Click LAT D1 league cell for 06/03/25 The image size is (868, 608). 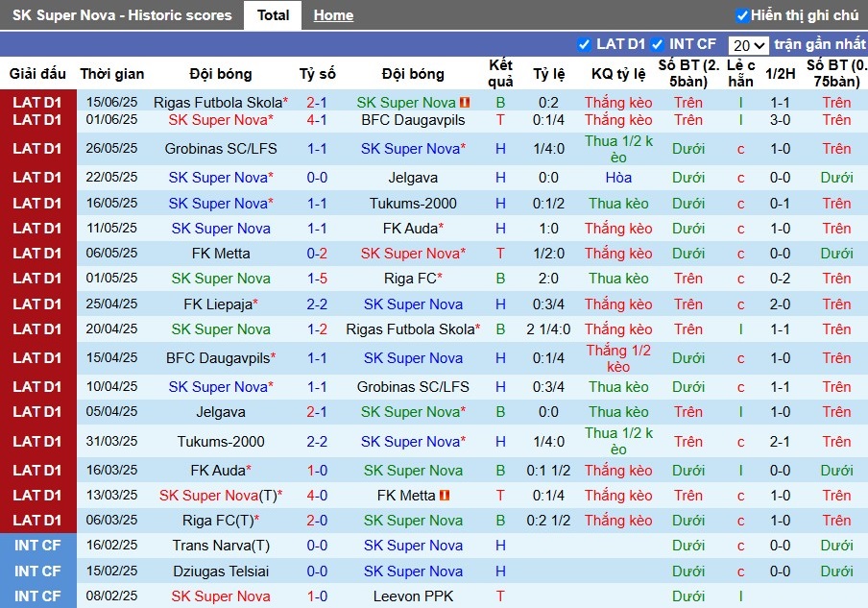coord(37,521)
